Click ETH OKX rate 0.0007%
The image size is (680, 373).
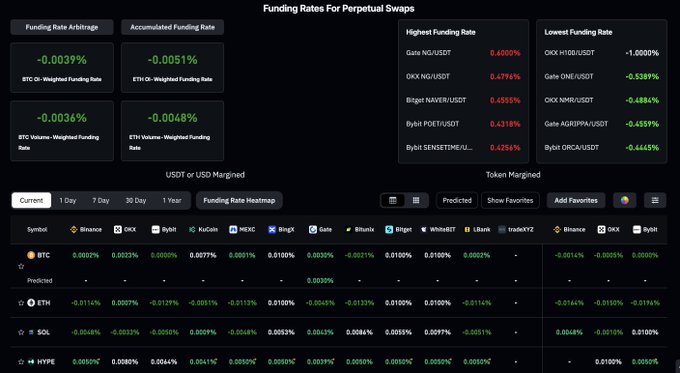(x=125, y=303)
